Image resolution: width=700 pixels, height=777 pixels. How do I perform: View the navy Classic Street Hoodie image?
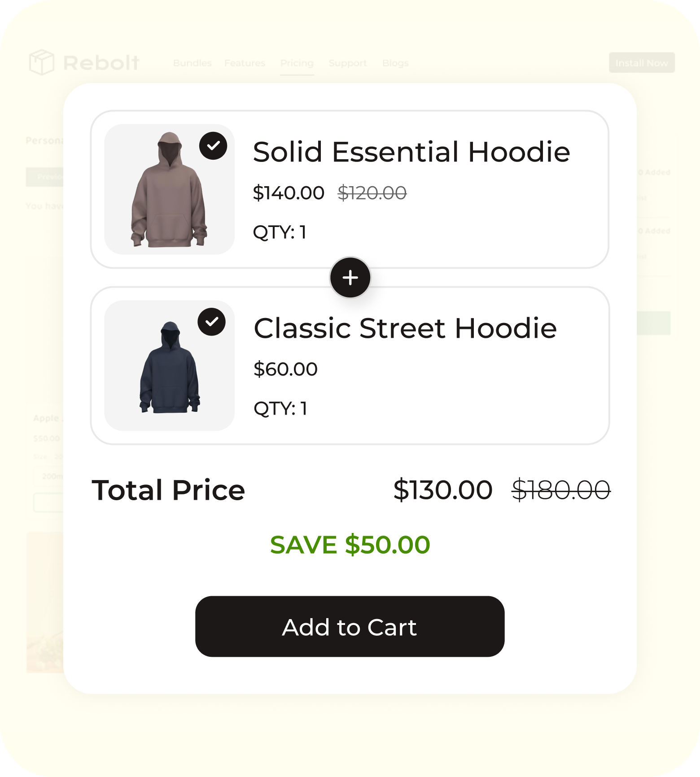pos(169,366)
